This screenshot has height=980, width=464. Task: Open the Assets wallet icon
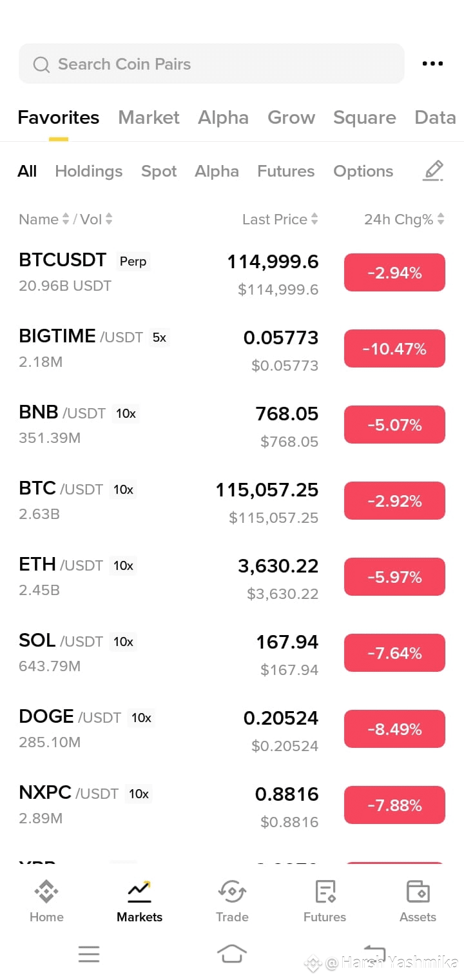(x=418, y=892)
